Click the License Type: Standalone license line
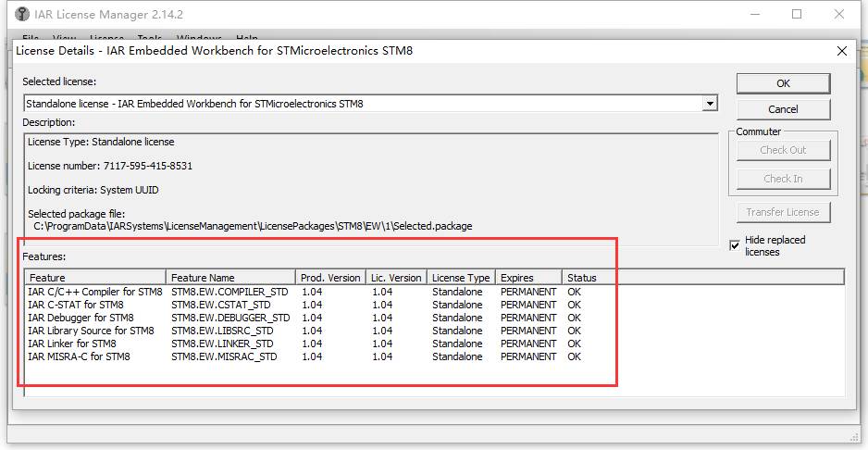The height and width of the screenshot is (450, 868). (101, 142)
